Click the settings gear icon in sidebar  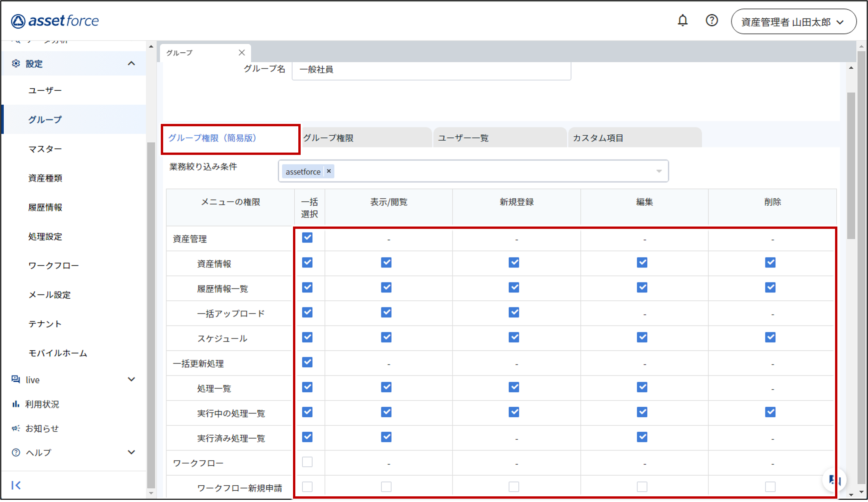[16, 63]
